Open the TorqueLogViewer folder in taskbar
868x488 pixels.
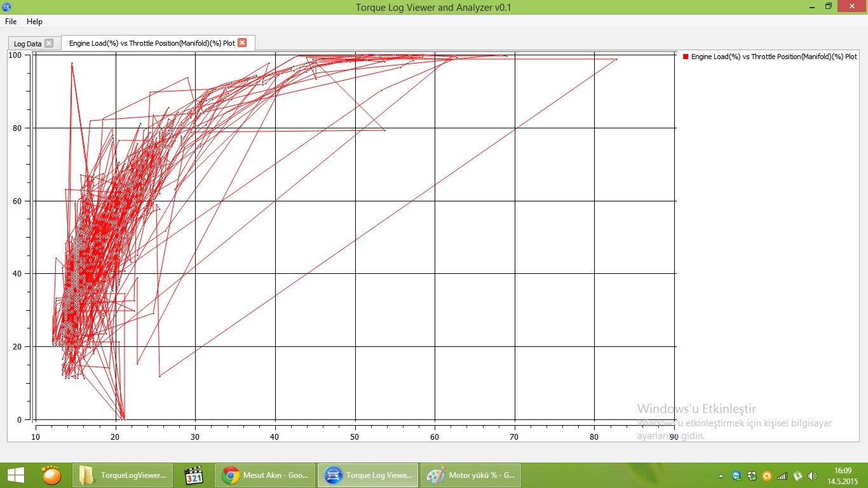123,475
